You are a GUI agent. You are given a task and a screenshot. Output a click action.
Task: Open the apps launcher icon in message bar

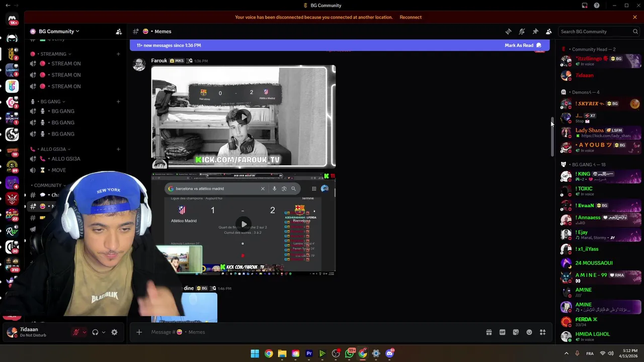click(543, 332)
